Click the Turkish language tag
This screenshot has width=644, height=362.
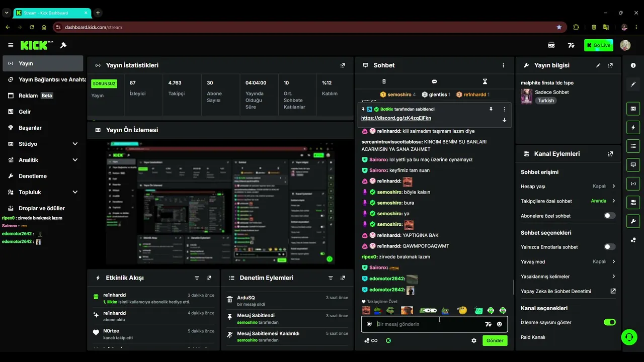[x=545, y=101]
